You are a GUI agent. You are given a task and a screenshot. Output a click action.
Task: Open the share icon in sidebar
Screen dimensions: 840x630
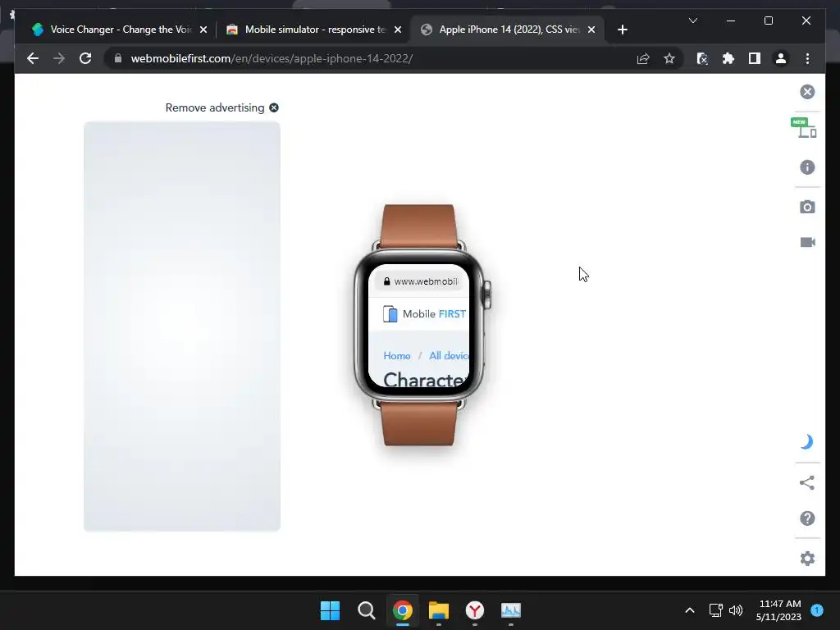pyautogui.click(x=807, y=482)
